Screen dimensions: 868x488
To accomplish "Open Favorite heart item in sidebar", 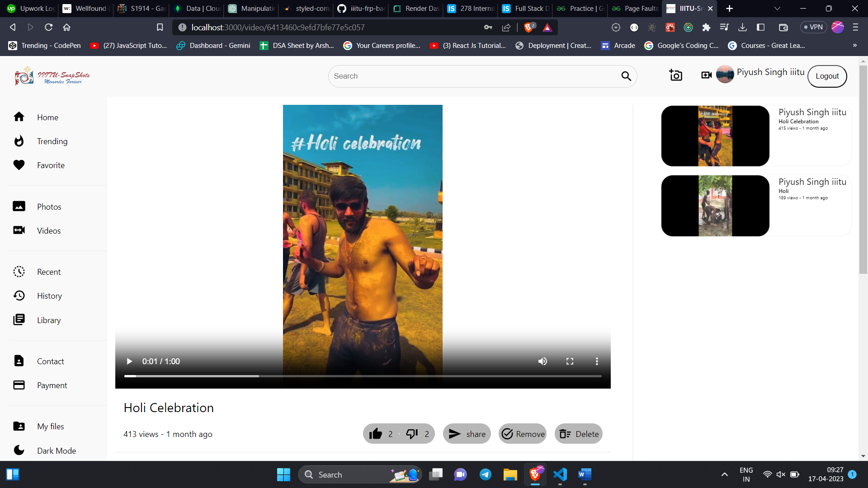I will point(51,165).
